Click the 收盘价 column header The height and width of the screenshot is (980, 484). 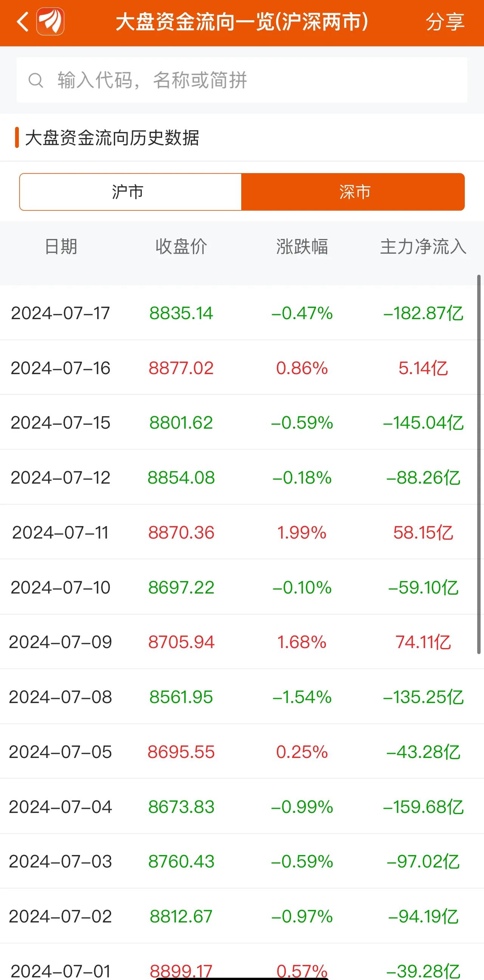(x=181, y=247)
